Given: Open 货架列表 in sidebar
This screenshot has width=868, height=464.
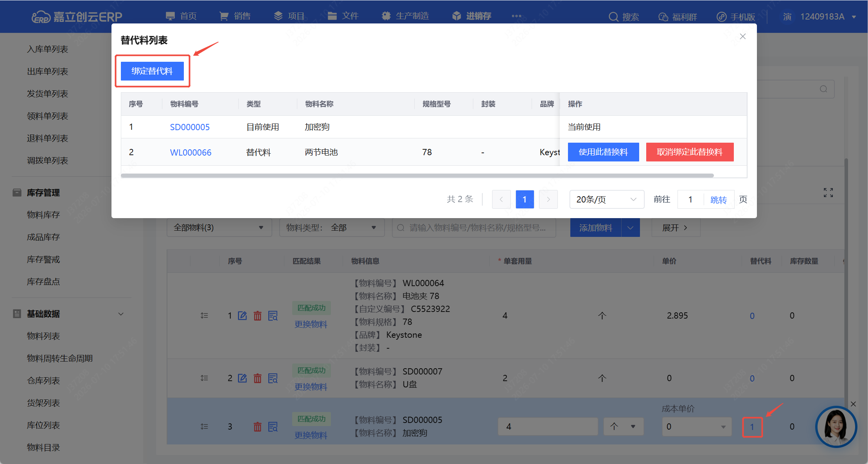Looking at the screenshot, I should 43,403.
